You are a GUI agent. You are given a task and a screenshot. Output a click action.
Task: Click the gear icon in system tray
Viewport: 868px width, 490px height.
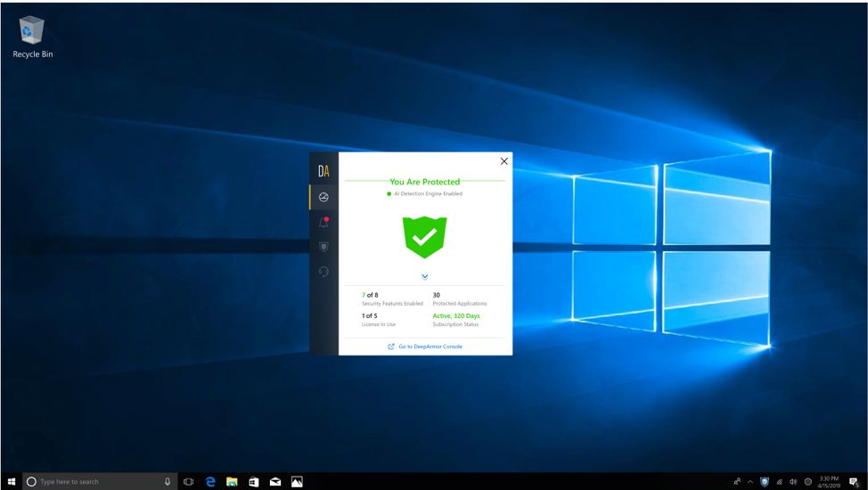coord(807,482)
